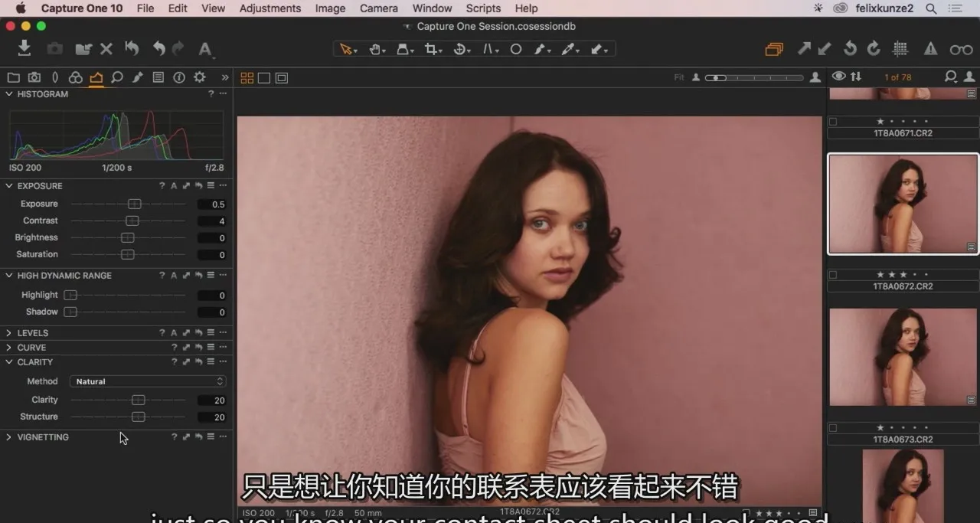Open the Clarity panel three-dot options

click(223, 362)
